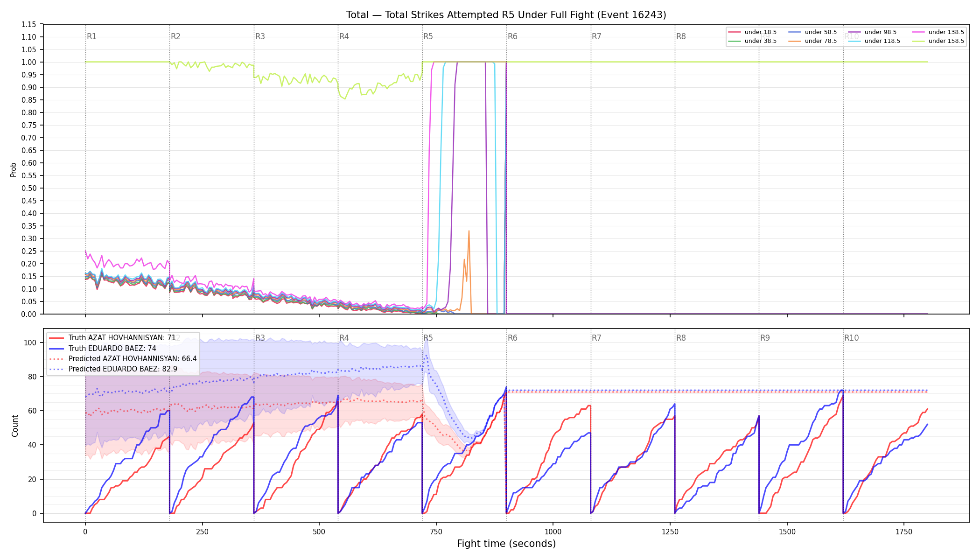The width and height of the screenshot is (980, 560).
Task: Select the 'under 58.5' legend label
Action: (821, 32)
